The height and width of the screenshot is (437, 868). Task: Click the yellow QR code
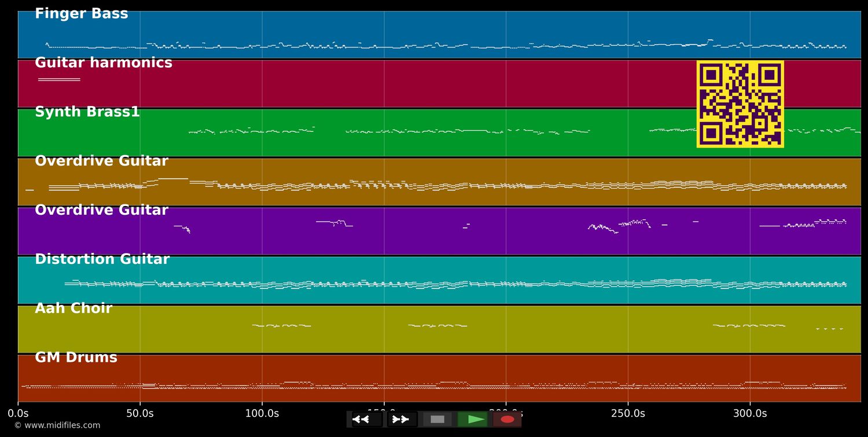coord(740,104)
